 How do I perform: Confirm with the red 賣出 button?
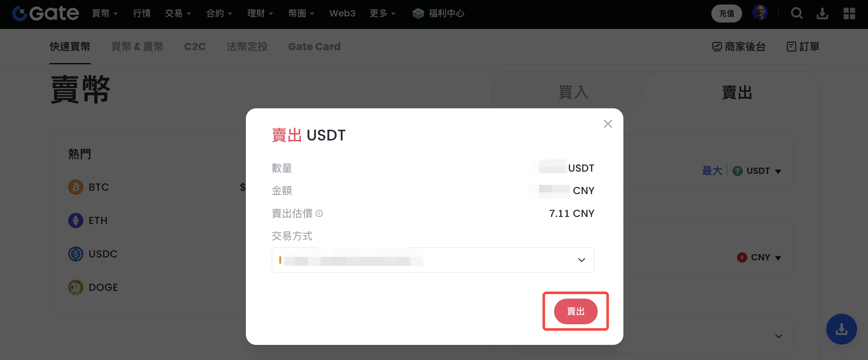click(x=576, y=311)
